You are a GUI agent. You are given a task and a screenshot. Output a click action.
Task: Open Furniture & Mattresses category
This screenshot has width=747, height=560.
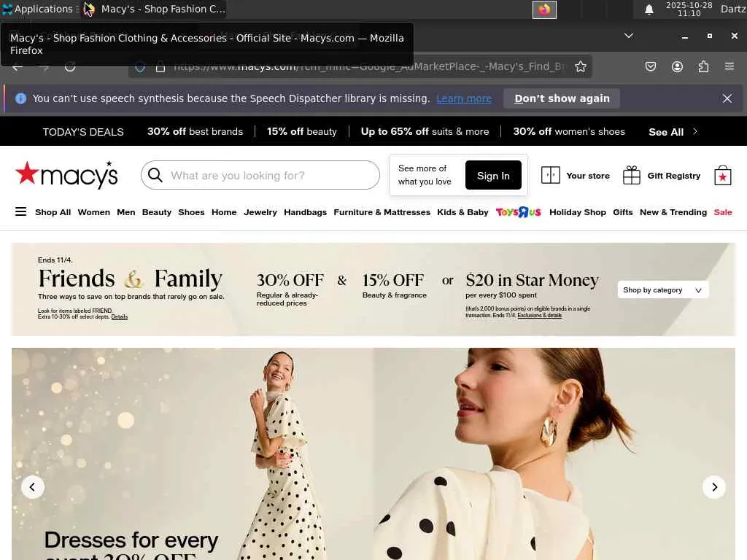[382, 212]
